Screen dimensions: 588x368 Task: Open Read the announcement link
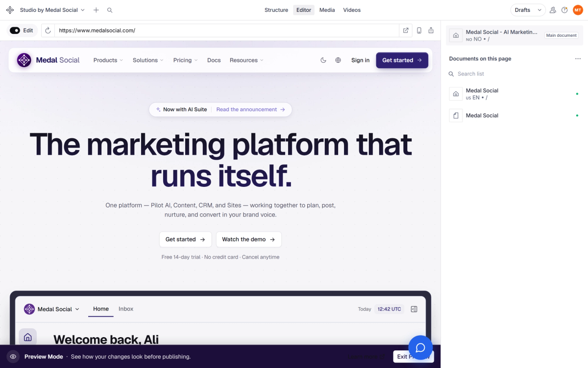(x=250, y=109)
